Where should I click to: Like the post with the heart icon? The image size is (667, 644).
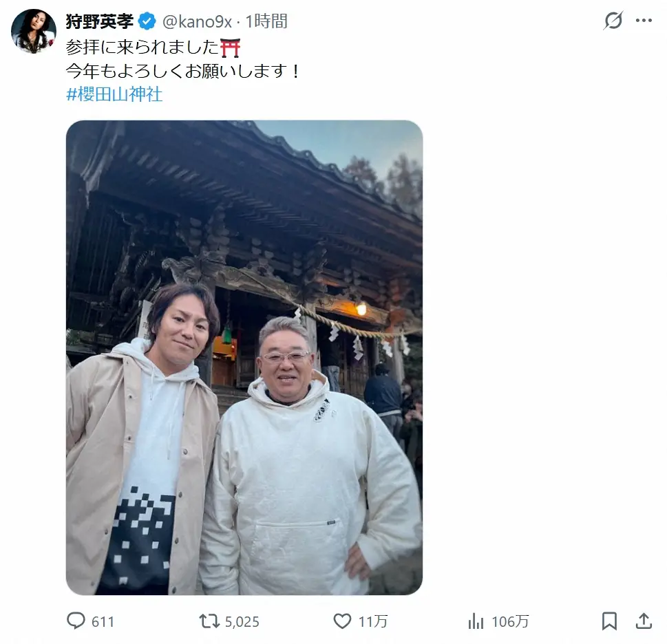coord(342,621)
